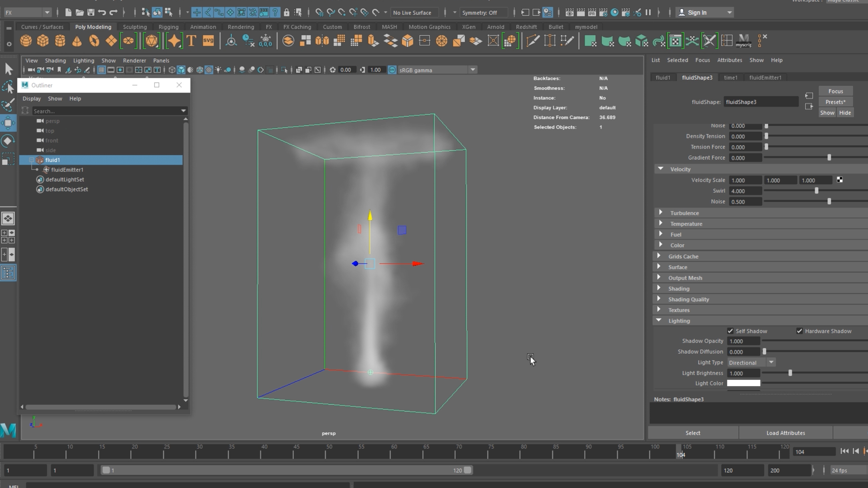Collapse the fluid1 node in Outliner
Image resolution: width=868 pixels, height=488 pixels.
click(32, 160)
